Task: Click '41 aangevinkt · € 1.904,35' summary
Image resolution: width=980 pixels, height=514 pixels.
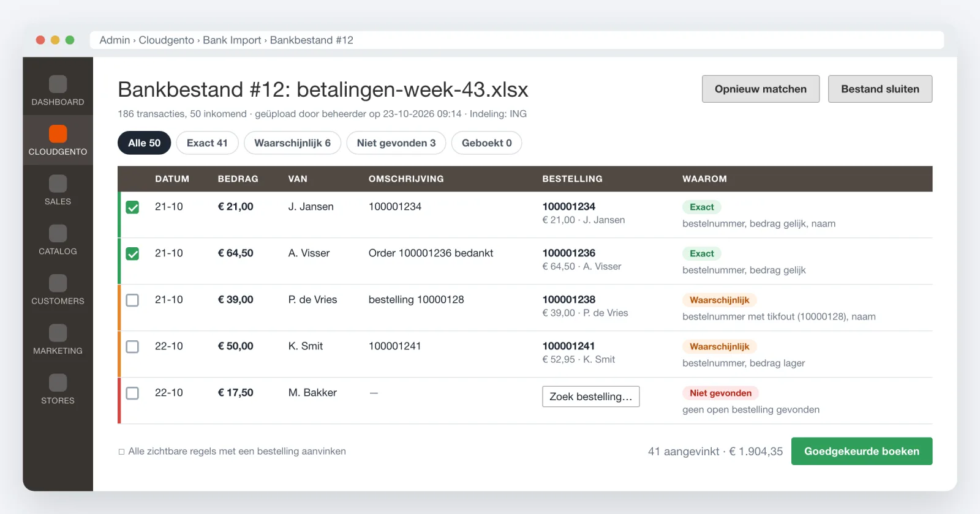Action: click(715, 452)
